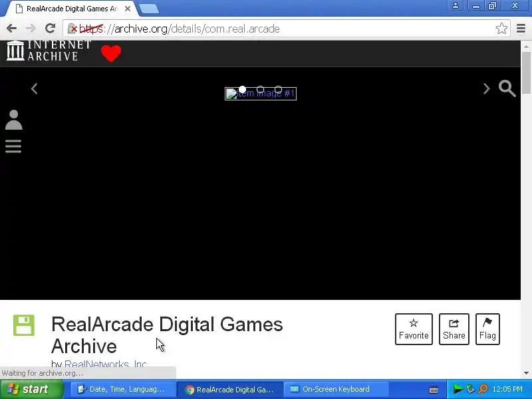Click the browser back arrow
Viewport: 532px width, 399px height.
point(11,29)
